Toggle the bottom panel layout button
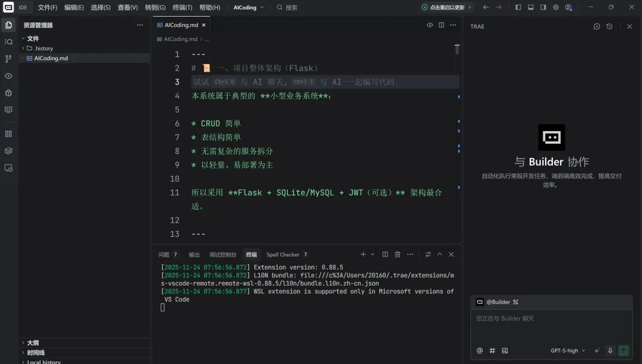 (x=531, y=7)
